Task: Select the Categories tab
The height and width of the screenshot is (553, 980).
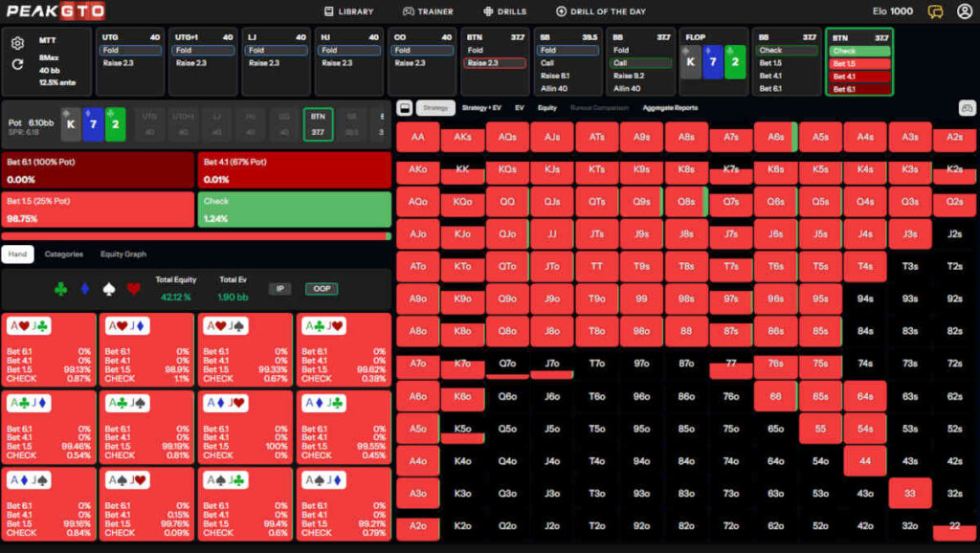Action: 64,254
